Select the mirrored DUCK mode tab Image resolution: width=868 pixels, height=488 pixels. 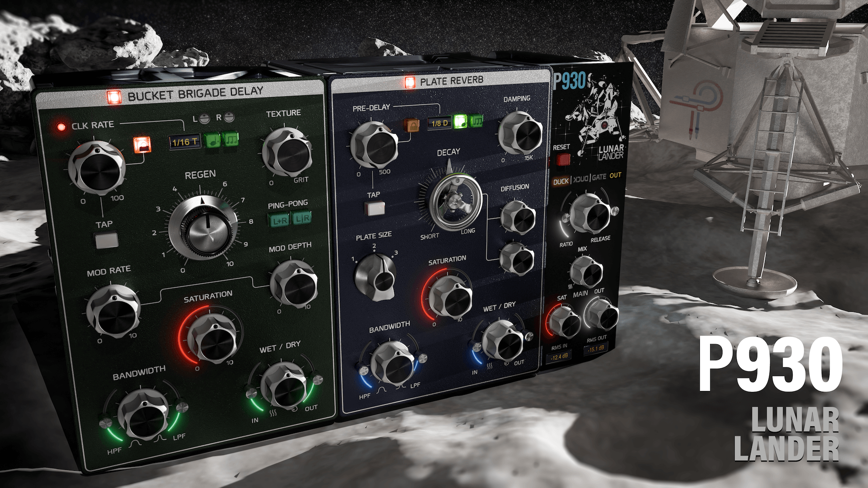(581, 179)
